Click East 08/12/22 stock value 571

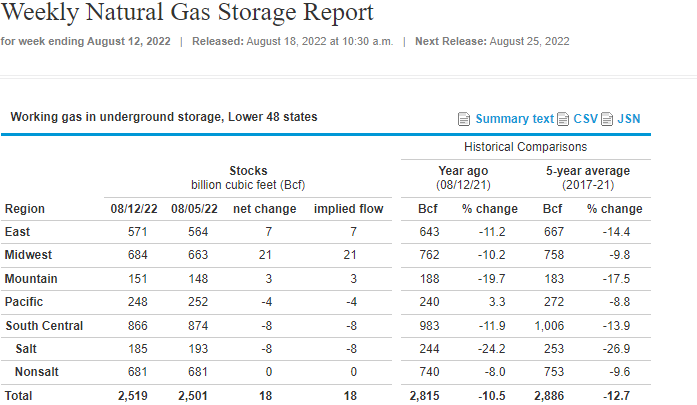click(138, 232)
